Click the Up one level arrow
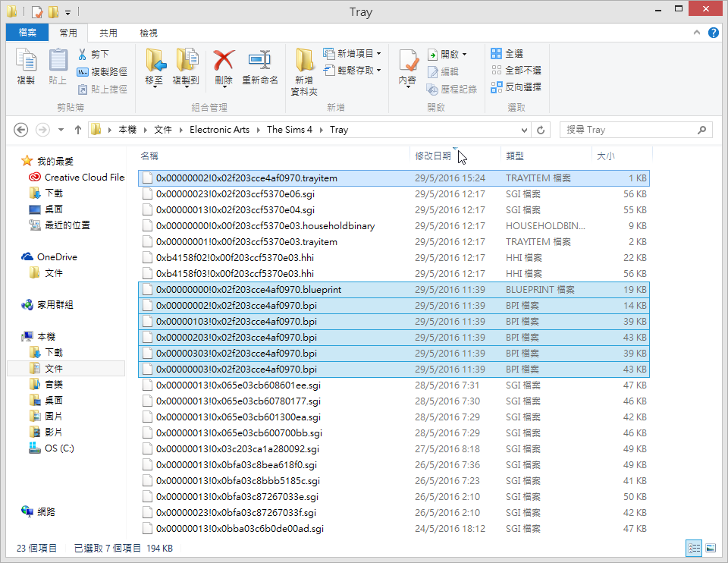 click(78, 130)
